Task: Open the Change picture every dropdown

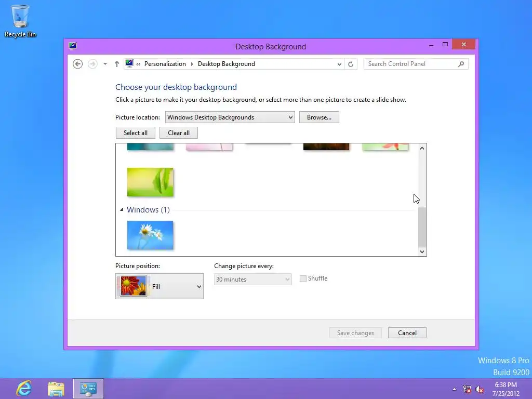Action: coord(253,279)
